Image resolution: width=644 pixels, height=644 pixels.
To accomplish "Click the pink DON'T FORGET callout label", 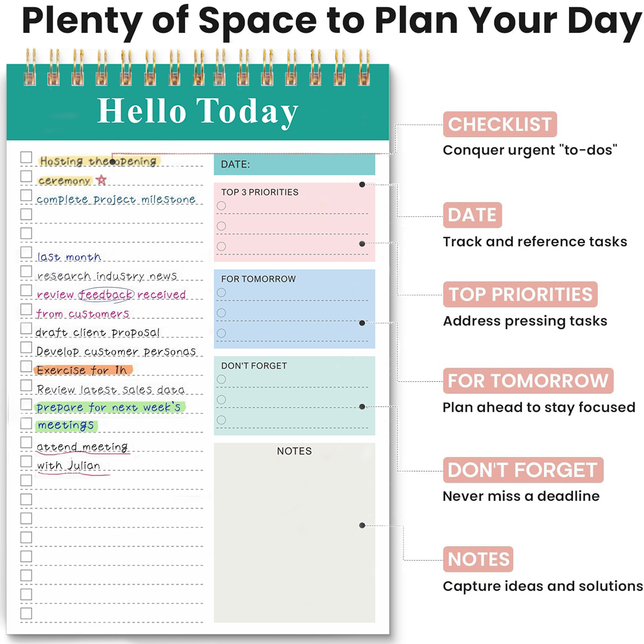I will coord(522,470).
